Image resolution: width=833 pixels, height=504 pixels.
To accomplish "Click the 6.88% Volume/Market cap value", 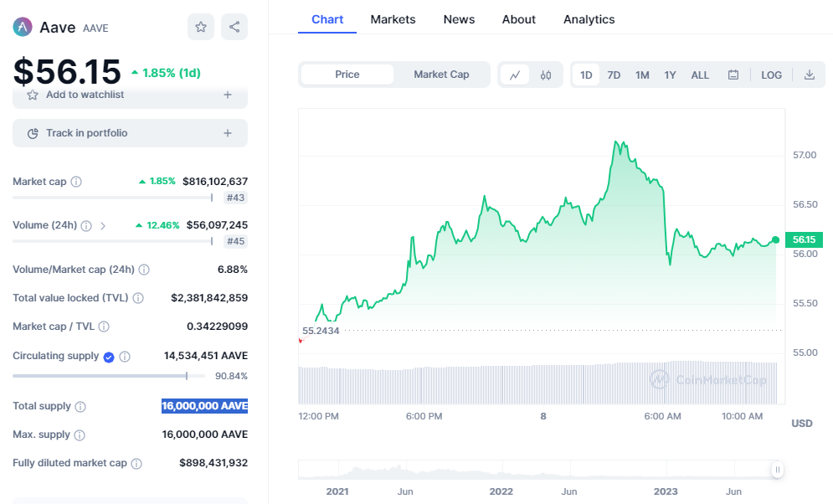I will pyautogui.click(x=233, y=270).
